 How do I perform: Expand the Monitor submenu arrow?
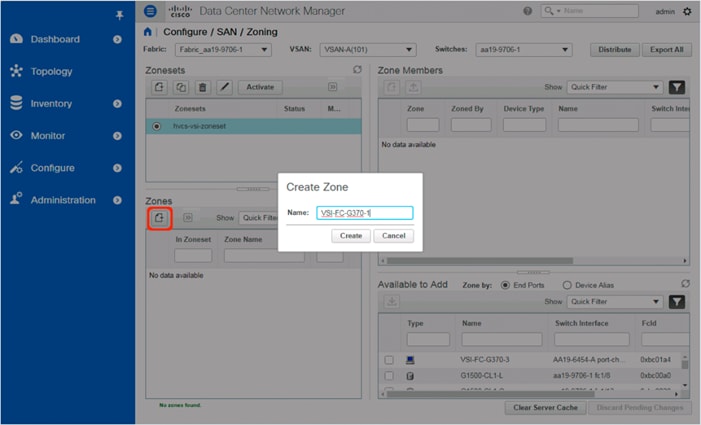(117, 136)
